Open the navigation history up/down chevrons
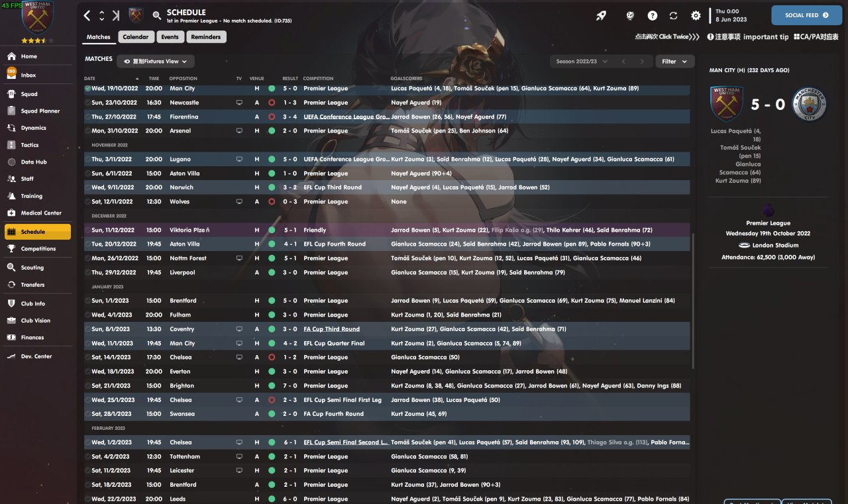This screenshot has height=504, width=848. (102, 15)
